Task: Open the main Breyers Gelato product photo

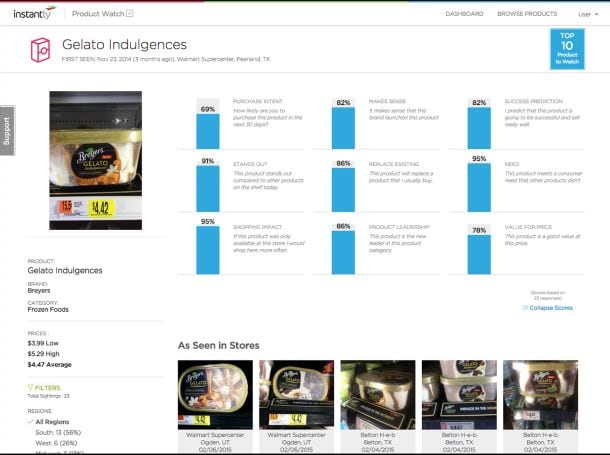Action: (x=95, y=160)
